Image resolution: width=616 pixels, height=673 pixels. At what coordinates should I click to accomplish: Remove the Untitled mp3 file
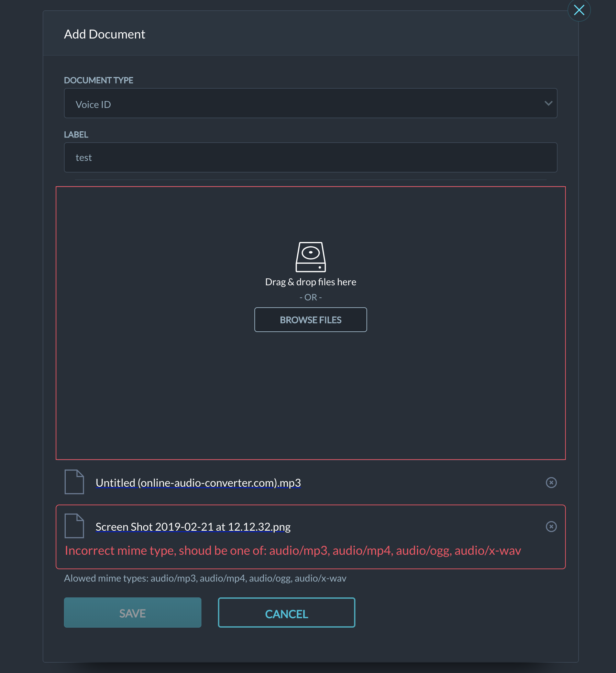551,483
